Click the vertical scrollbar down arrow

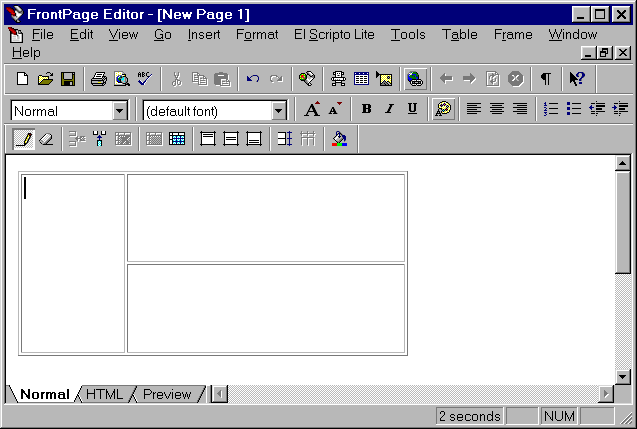622,377
